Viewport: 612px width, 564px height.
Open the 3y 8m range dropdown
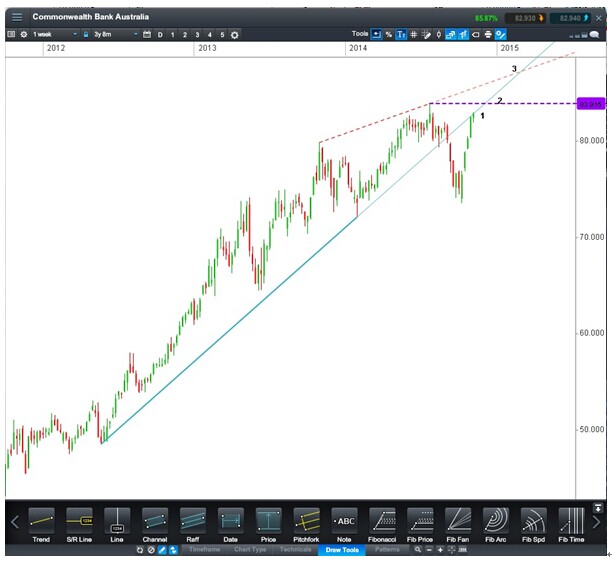(x=110, y=35)
